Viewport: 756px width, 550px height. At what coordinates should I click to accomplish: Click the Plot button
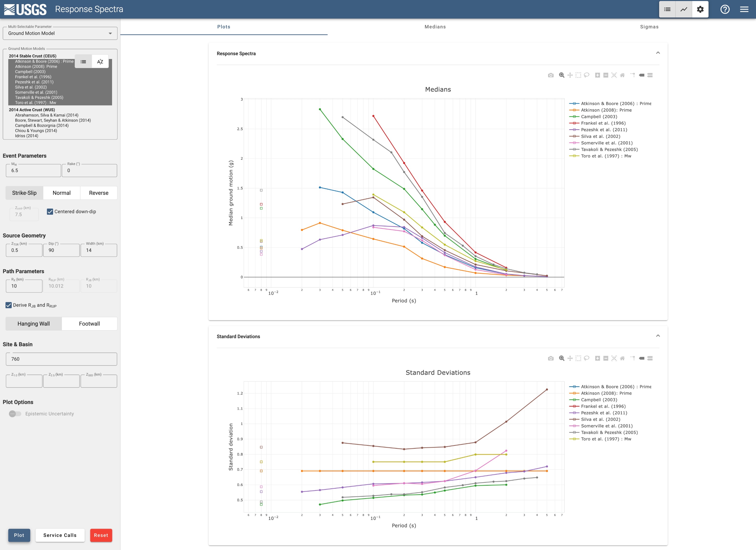(19, 535)
